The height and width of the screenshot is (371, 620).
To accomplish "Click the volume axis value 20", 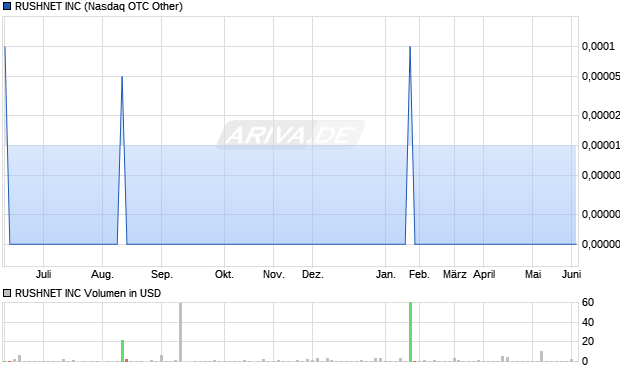I will click(588, 341).
